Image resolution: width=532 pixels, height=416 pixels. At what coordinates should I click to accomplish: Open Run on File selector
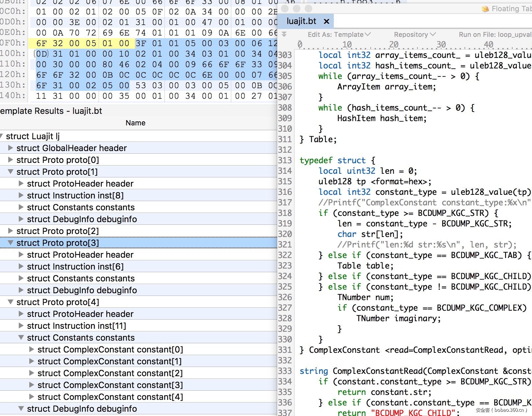click(x=495, y=35)
